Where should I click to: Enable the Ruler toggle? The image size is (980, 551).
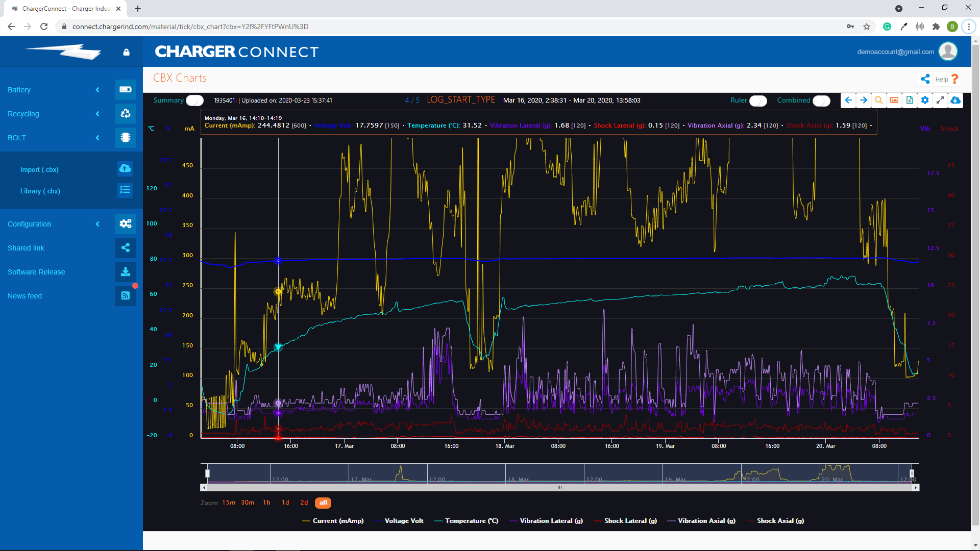[x=758, y=101]
